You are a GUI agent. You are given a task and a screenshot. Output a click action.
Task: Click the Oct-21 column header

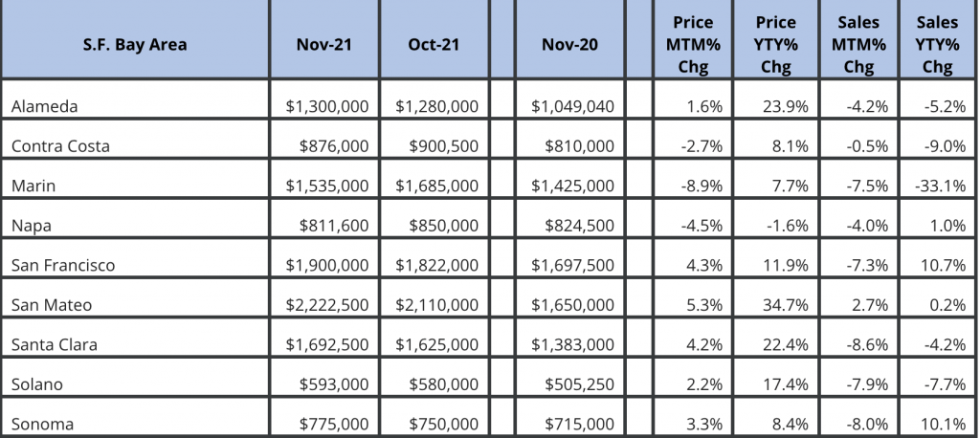(x=434, y=44)
